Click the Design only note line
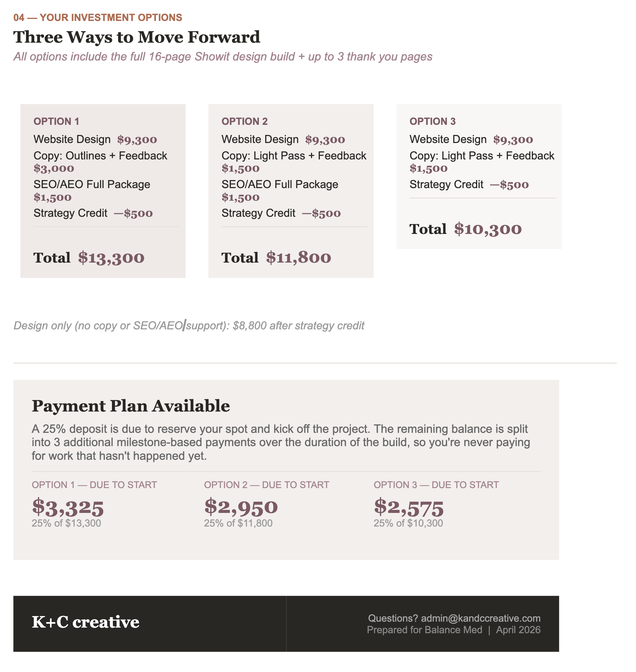Screen dimensions: 636x672 (189, 326)
